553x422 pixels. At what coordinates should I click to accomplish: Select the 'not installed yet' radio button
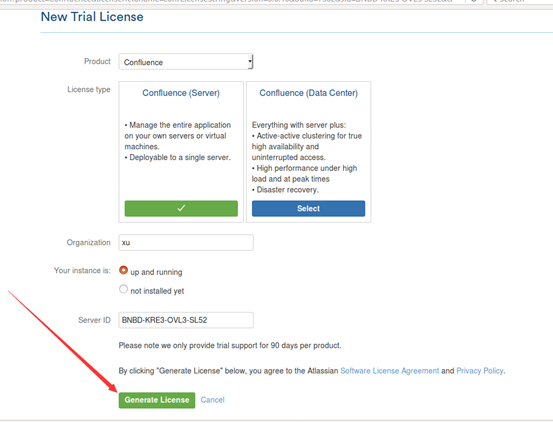coord(123,289)
